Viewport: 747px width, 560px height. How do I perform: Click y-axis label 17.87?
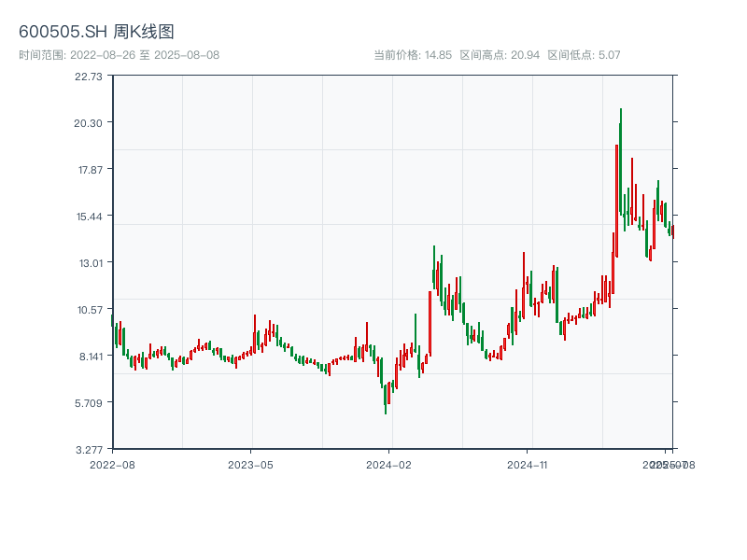pos(91,170)
